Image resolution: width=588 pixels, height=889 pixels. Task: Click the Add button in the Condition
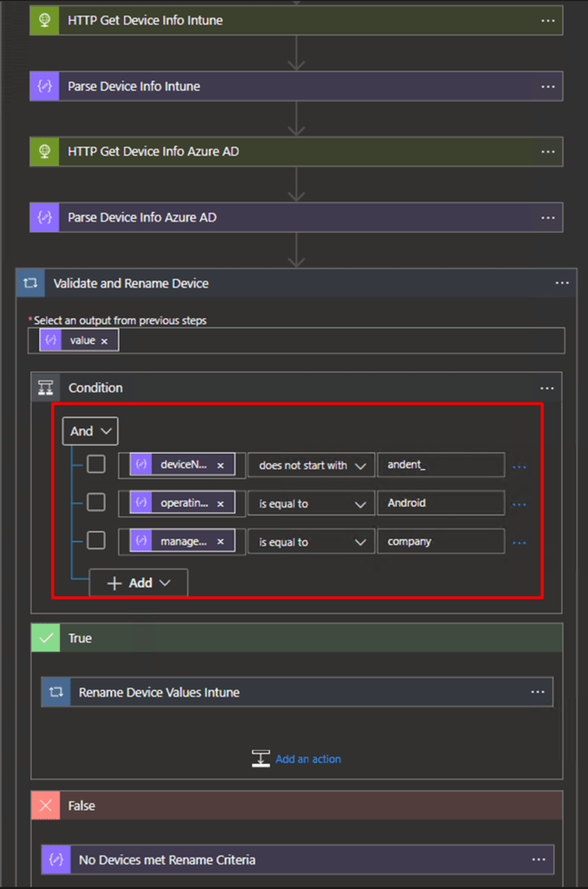(130, 582)
